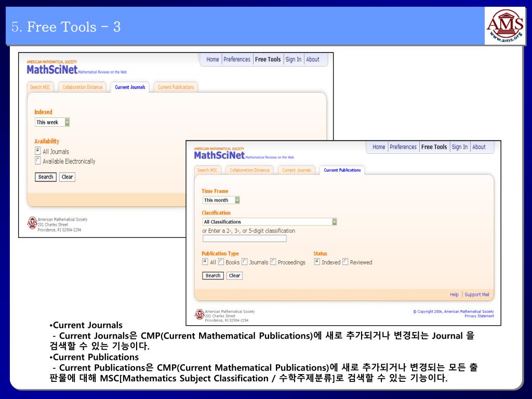Click Clear button in Current Publications window

coord(234,275)
